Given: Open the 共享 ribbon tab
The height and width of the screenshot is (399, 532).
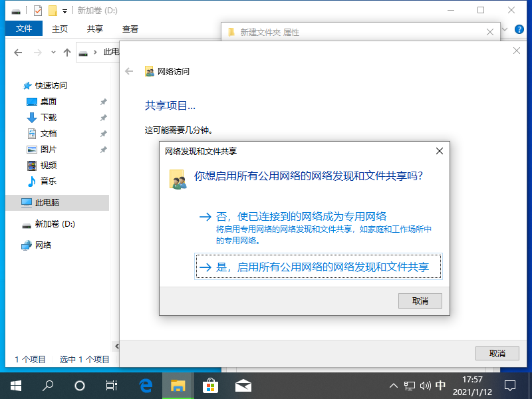Looking at the screenshot, I should pyautogui.click(x=95, y=29).
